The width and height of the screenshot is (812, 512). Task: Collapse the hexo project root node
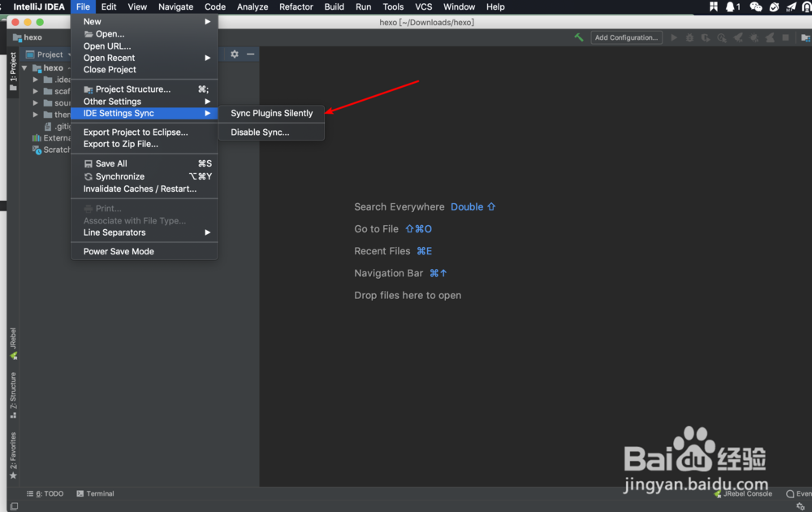point(24,68)
